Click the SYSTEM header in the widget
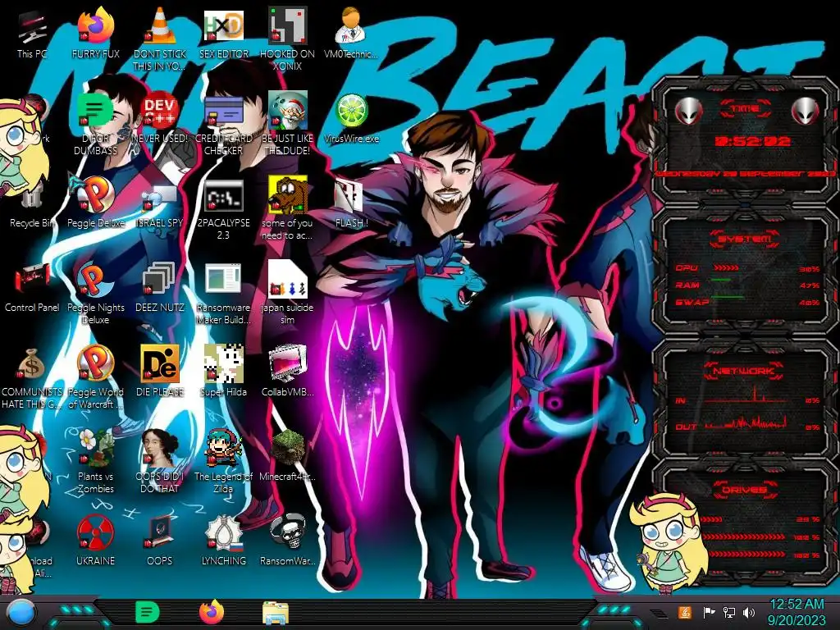Screen dimensions: 840x630 (x=745, y=239)
